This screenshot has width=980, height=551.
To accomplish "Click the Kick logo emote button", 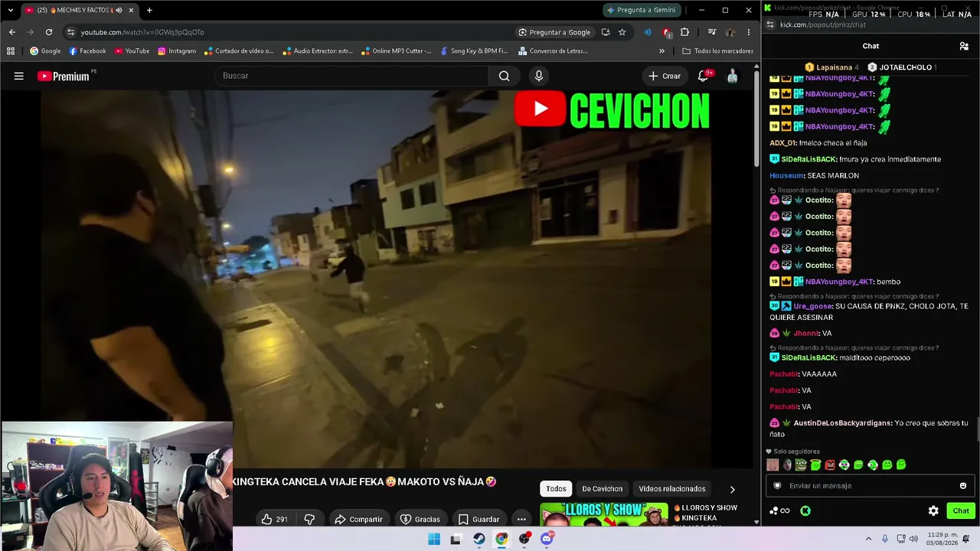I will (805, 510).
